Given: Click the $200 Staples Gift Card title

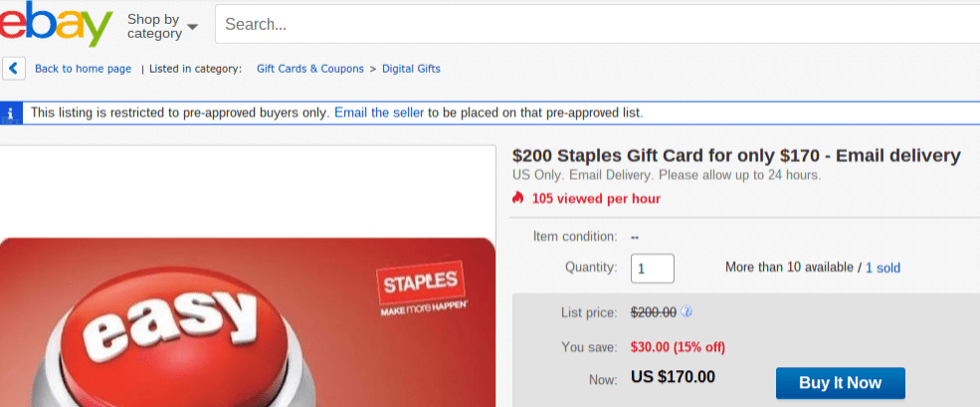Looking at the screenshot, I should click(x=736, y=155).
